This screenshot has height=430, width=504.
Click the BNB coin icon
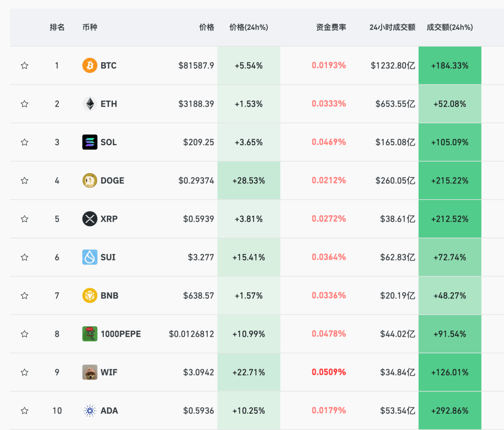pos(90,296)
